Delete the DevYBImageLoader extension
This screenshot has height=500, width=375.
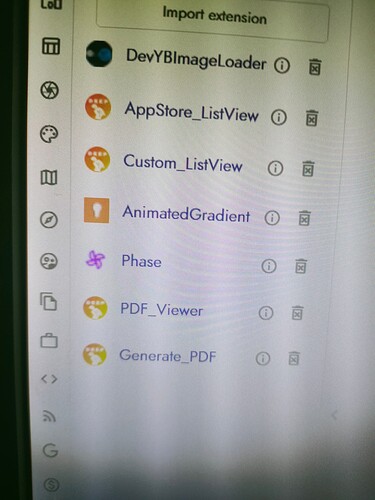[315, 67]
